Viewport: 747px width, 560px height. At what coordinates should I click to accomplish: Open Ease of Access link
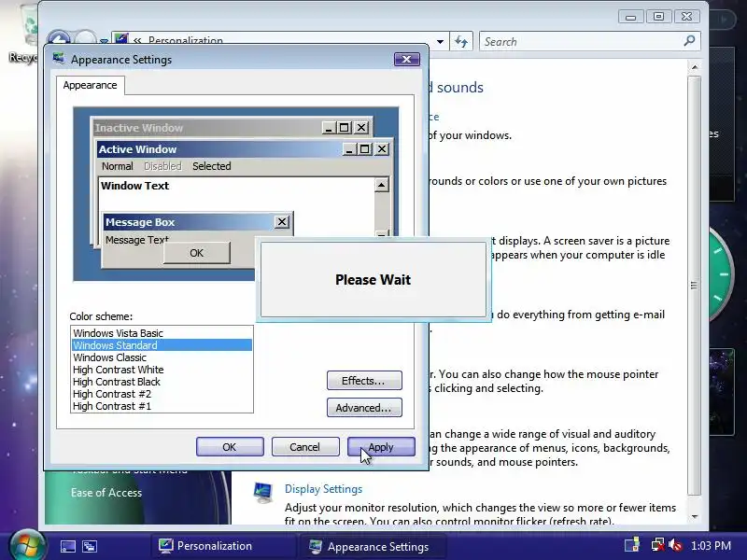tap(106, 493)
